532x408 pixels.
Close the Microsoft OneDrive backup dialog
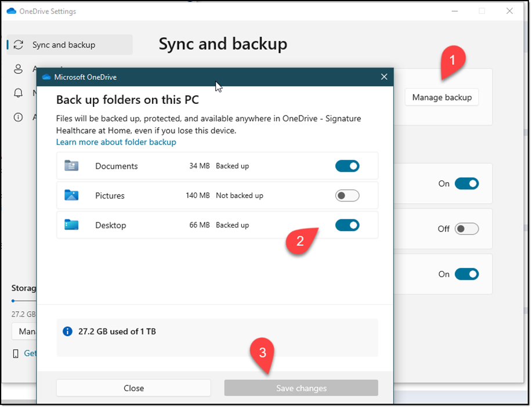point(385,77)
